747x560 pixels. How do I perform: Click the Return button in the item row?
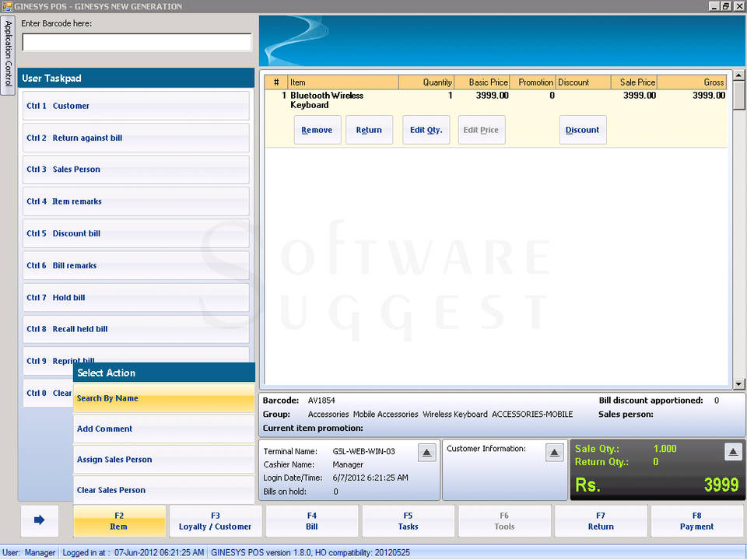click(369, 130)
